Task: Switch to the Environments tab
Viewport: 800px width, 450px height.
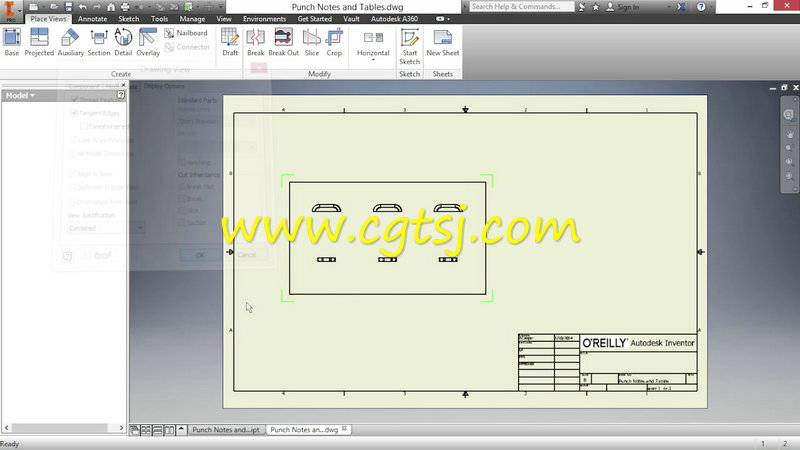Action: click(264, 19)
